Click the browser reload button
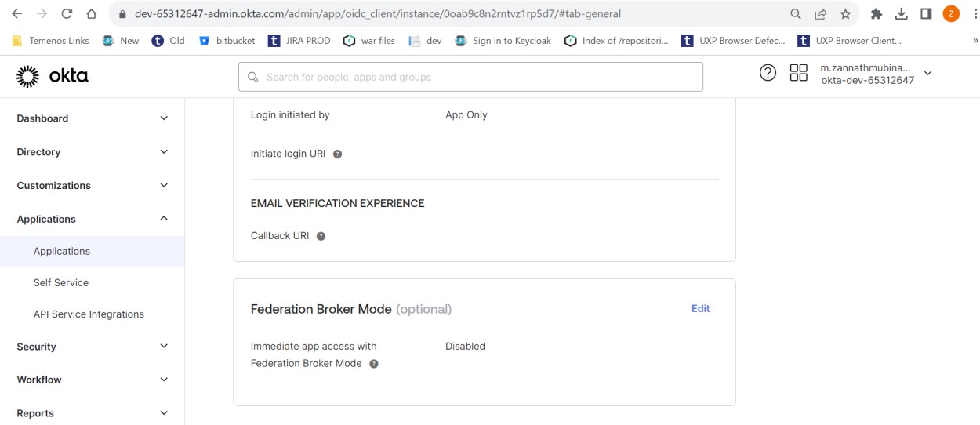This screenshot has width=980, height=425. point(67,14)
